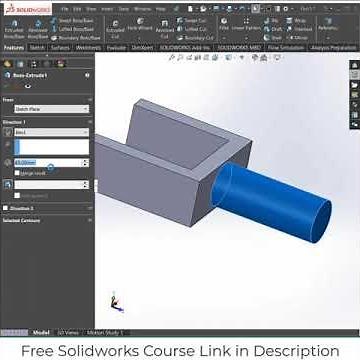360x360 pixels.
Task: Select the Rib tool
Action: (x=271, y=21)
